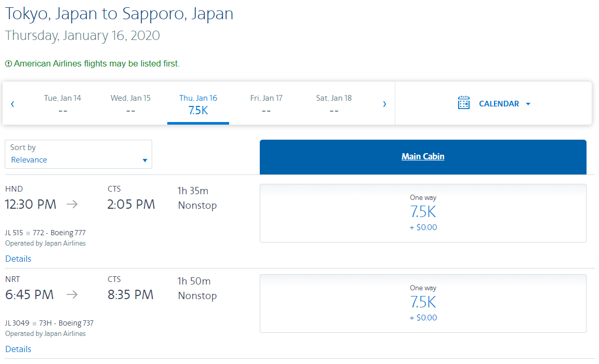Select the Tue, Jan 14 date tab
599x364 pixels.
(63, 104)
